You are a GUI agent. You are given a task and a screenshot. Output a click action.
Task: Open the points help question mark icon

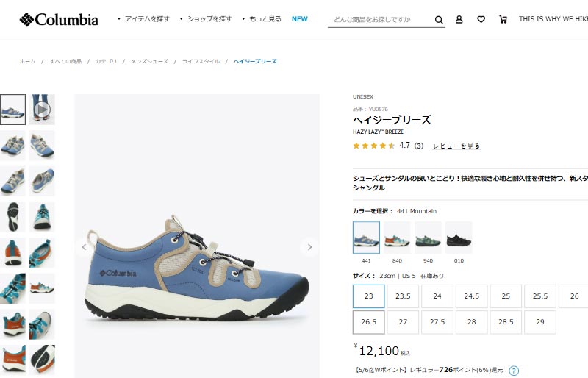pos(514,371)
